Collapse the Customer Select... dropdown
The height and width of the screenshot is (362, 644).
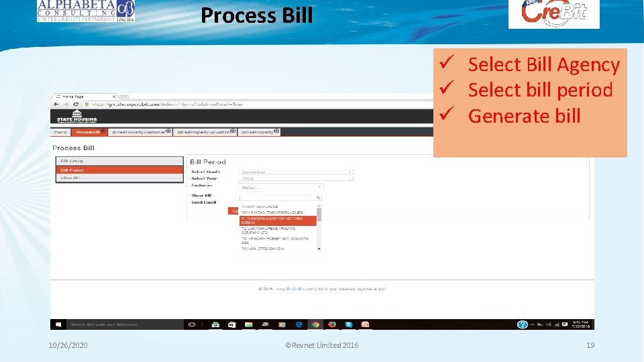pyautogui.click(x=281, y=188)
